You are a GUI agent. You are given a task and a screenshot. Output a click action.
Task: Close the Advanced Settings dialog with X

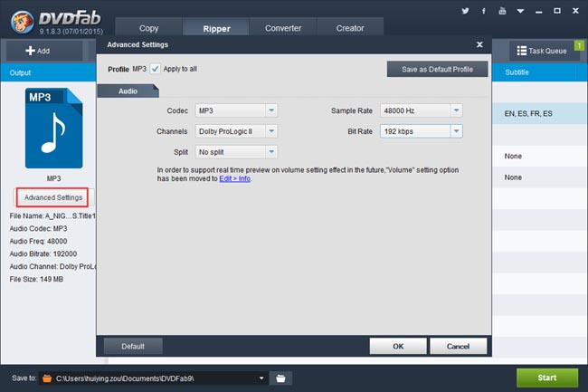coord(479,44)
